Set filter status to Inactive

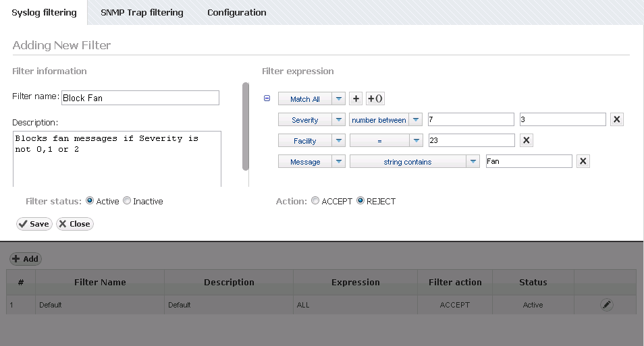[x=127, y=201]
